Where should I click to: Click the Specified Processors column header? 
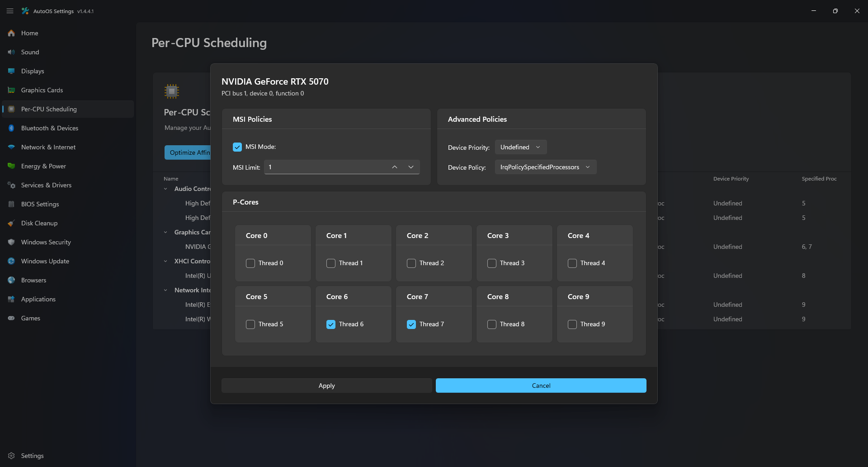click(819, 179)
